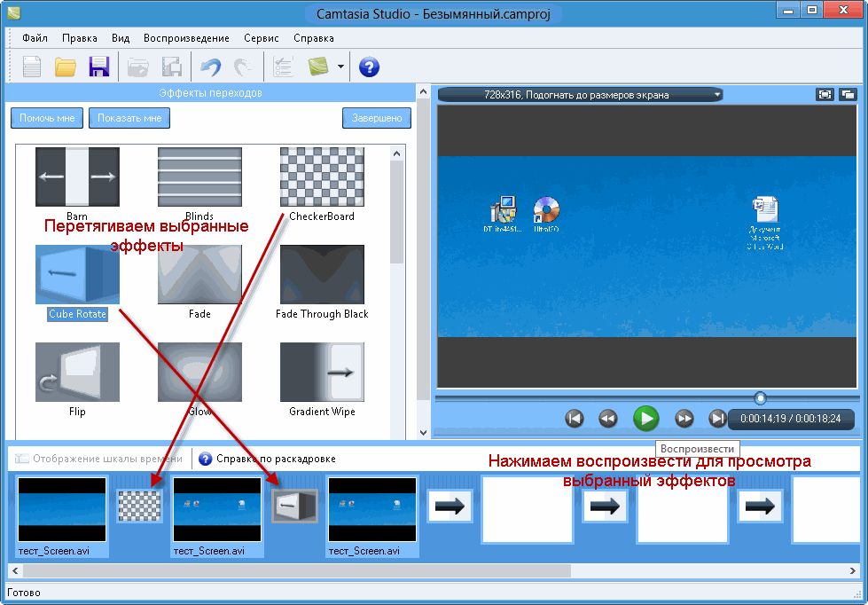Open preview size dropdown 728x316
Viewport: 868px width, 605px height.
point(581,95)
